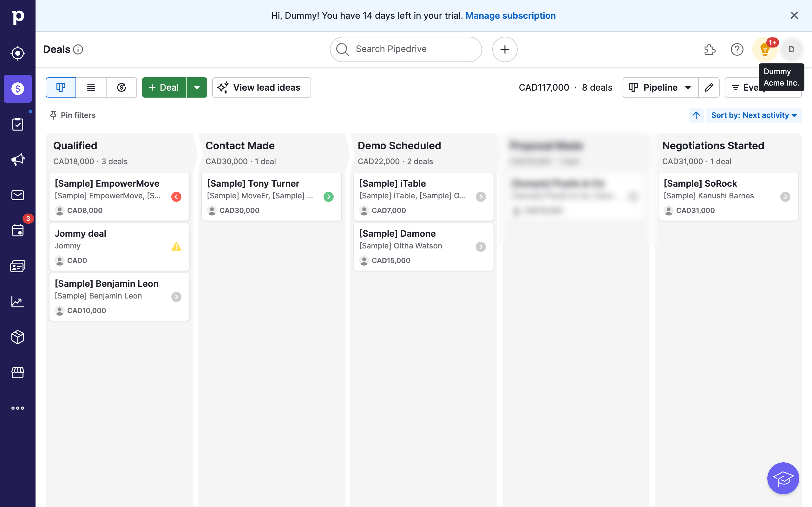
Task: Click the View lead ideas button
Action: click(x=261, y=87)
